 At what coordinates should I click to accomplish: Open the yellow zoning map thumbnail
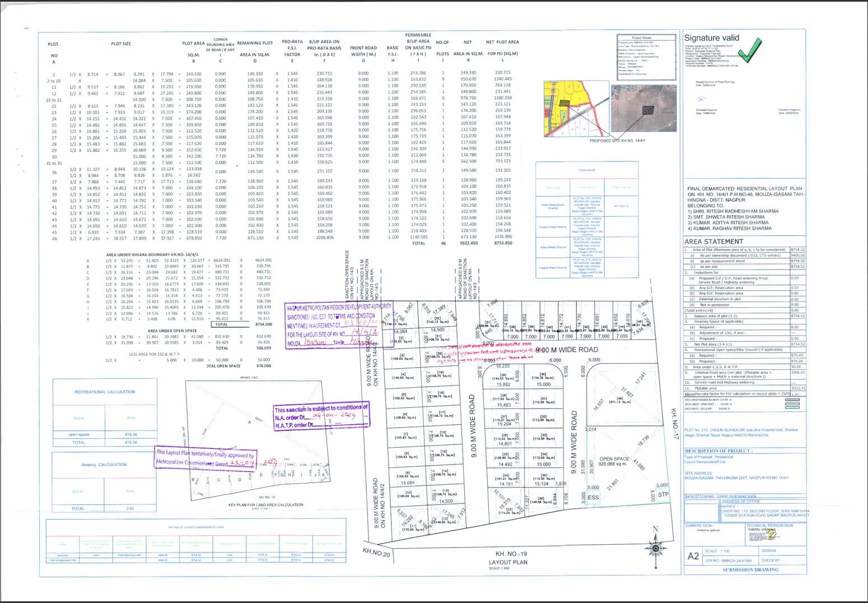[575, 108]
